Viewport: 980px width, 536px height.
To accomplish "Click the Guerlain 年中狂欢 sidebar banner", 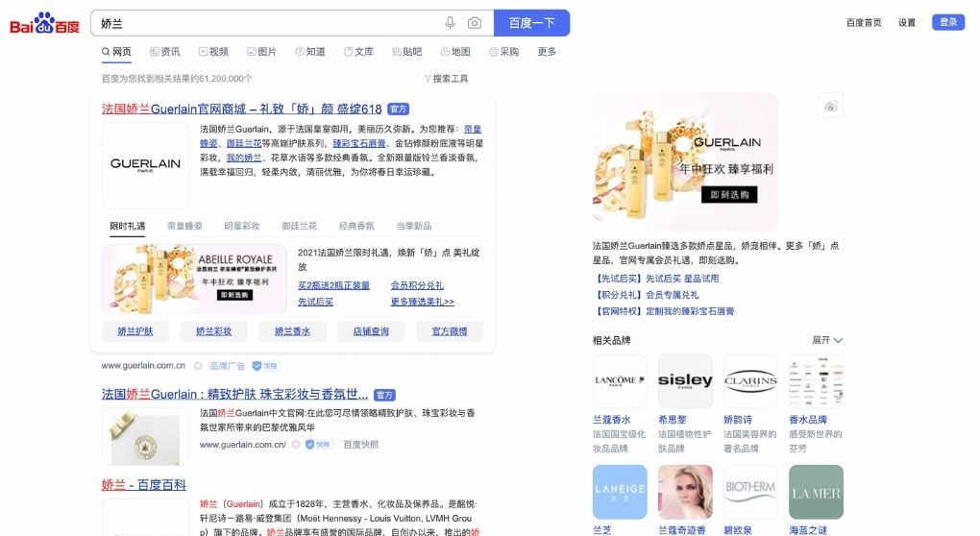I will coord(685,162).
